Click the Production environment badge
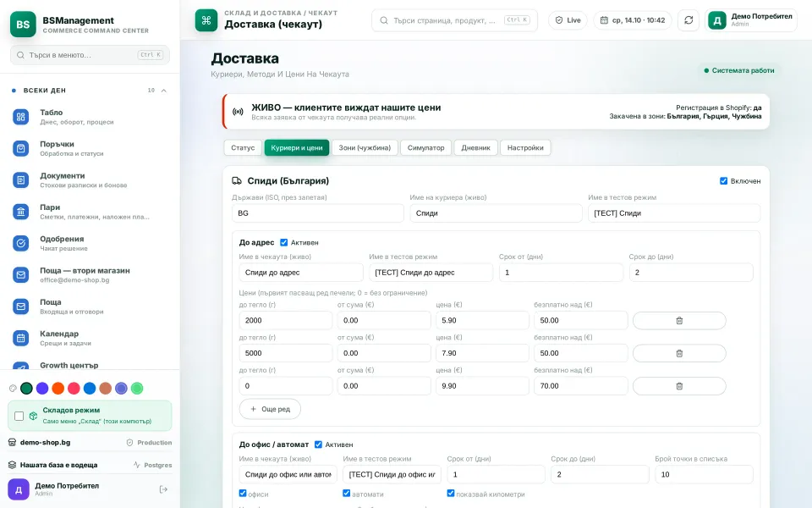 [149, 442]
